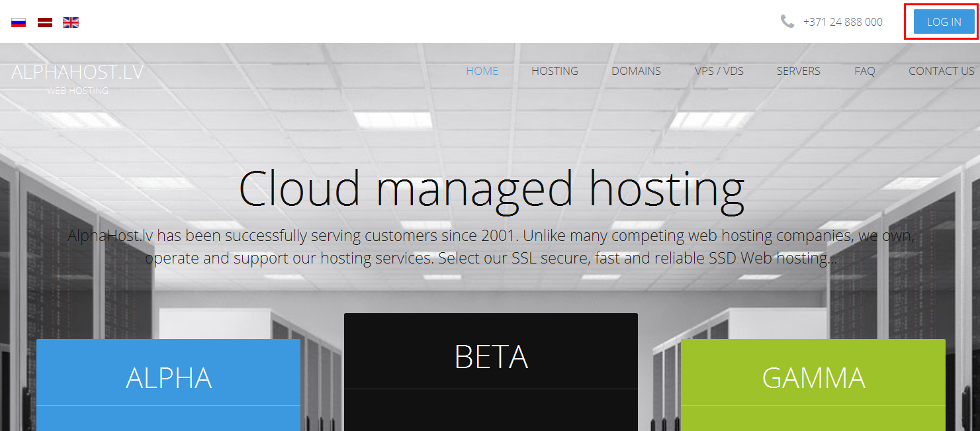The image size is (980, 431).
Task: Click the Cloud managed hosting headline
Action: tap(492, 189)
